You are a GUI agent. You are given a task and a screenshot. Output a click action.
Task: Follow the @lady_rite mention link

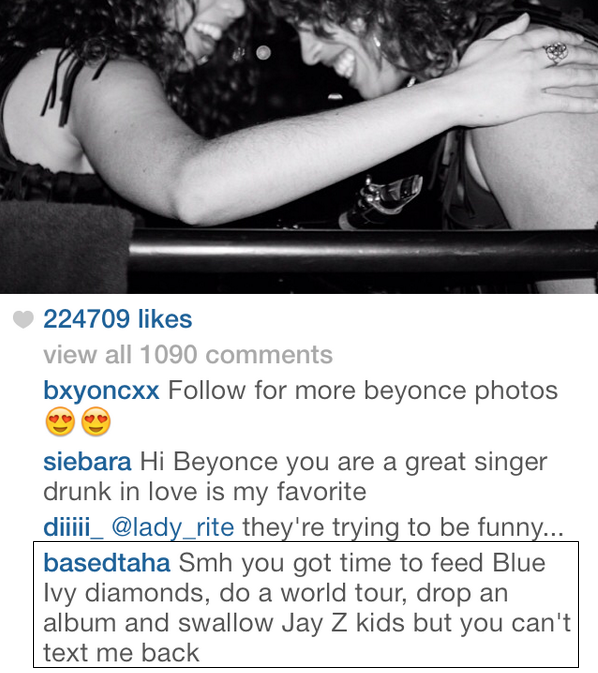pyautogui.click(x=173, y=527)
